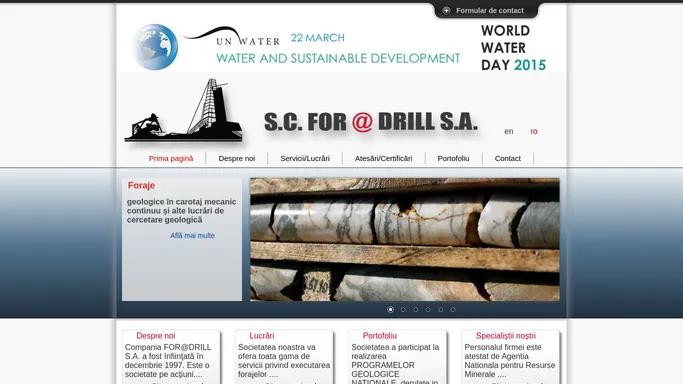This screenshot has width=683, height=384.
Task: Select the second slider pagination dot
Action: [x=403, y=310]
